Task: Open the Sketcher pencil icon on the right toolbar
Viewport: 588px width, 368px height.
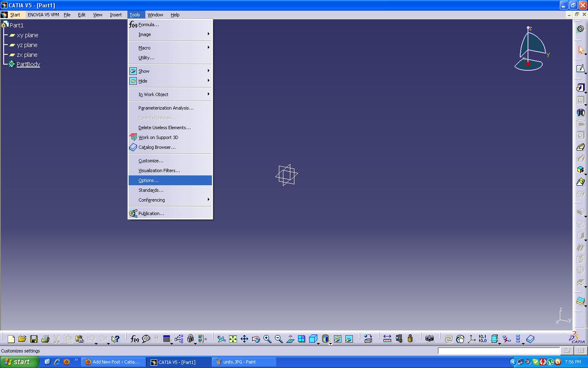Action: tap(581, 68)
